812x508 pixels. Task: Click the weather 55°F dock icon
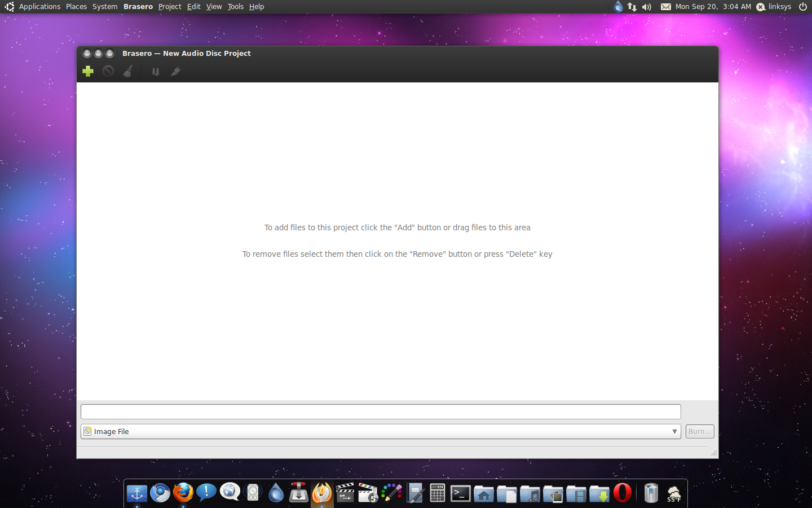pos(674,494)
